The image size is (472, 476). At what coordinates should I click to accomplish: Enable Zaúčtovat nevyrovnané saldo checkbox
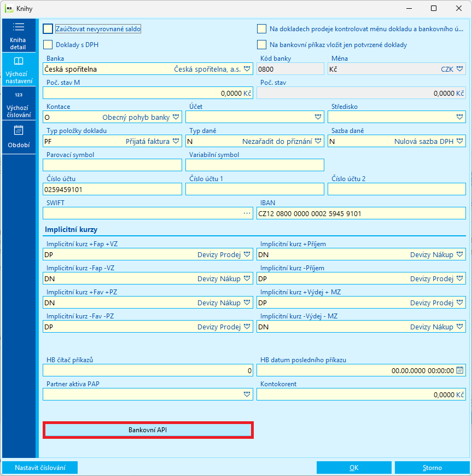(x=48, y=29)
